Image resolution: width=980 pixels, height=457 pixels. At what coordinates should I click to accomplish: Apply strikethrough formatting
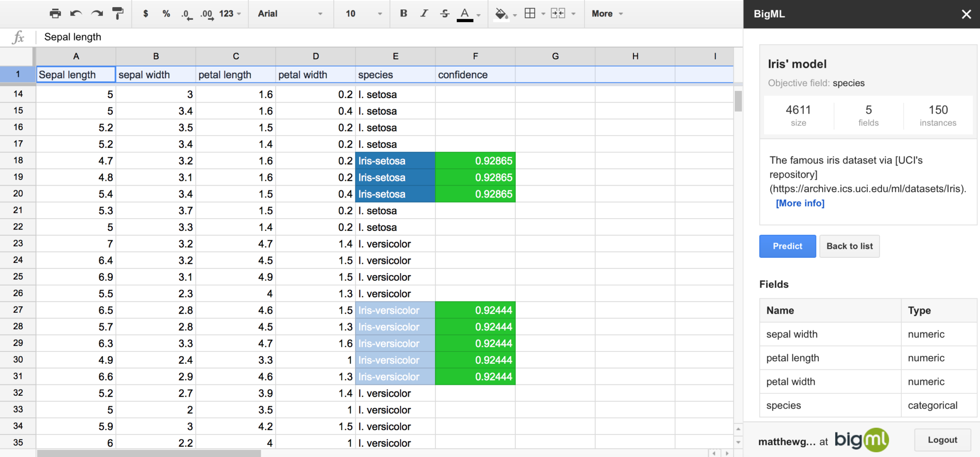point(445,14)
